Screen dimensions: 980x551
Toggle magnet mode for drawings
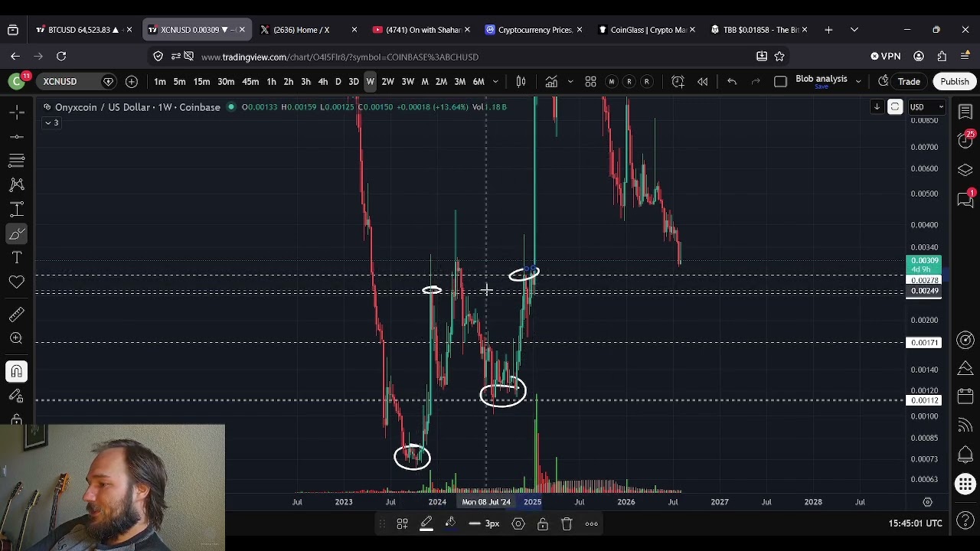click(16, 371)
